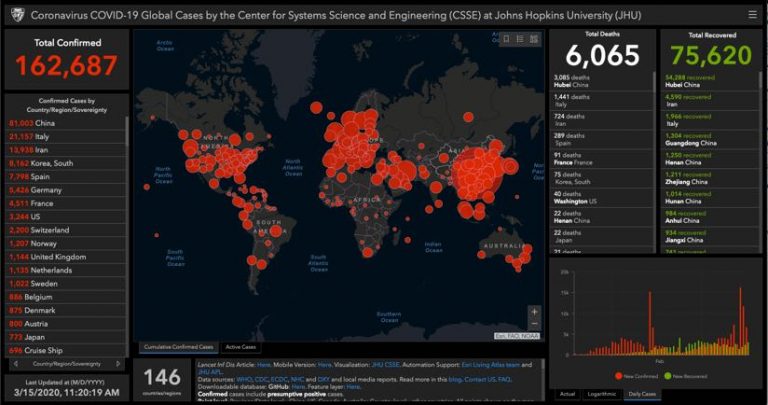768x405 pixels.
Task: Select Sweden row in confirmed cases list
Action: (x=66, y=284)
